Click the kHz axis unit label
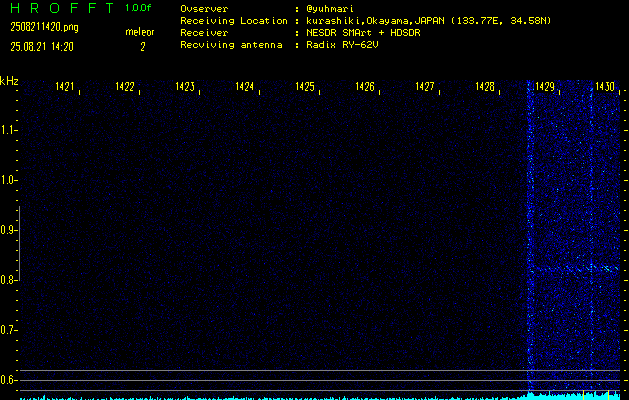 tap(9, 81)
